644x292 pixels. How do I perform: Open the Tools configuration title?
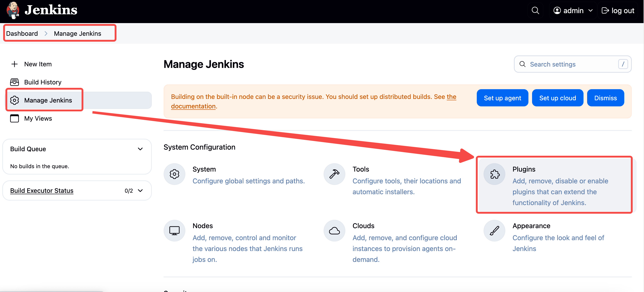click(x=361, y=169)
